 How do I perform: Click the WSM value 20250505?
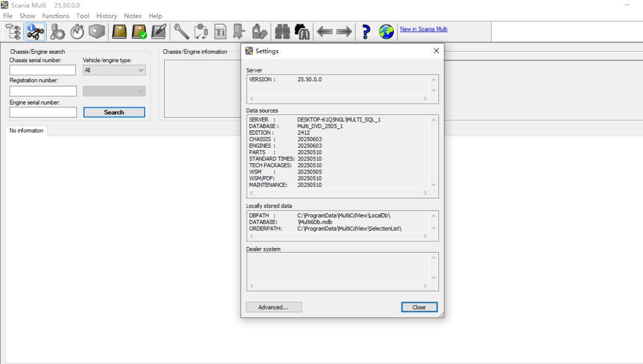click(x=309, y=172)
